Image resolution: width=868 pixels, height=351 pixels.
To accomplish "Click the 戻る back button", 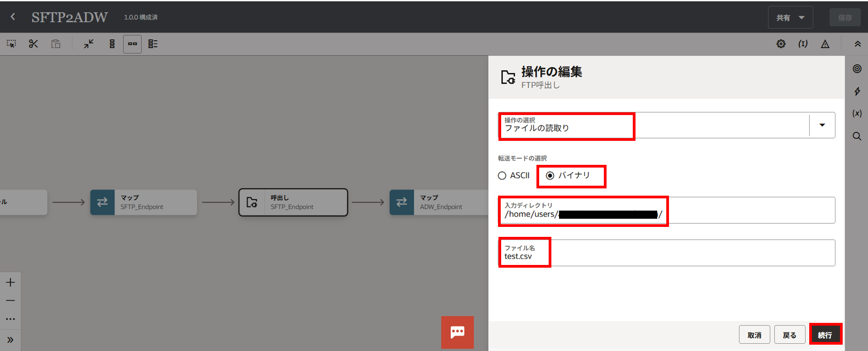I will [790, 335].
